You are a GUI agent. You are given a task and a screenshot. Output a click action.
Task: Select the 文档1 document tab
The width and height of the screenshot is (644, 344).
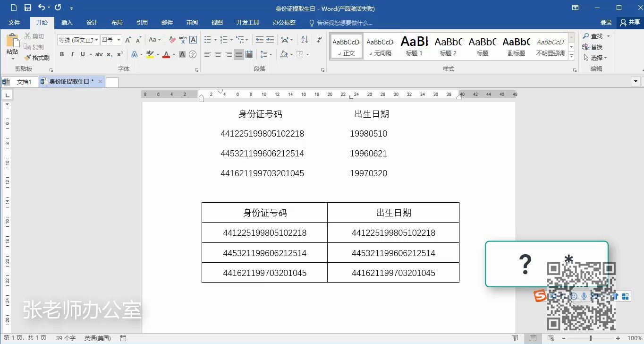(x=24, y=81)
